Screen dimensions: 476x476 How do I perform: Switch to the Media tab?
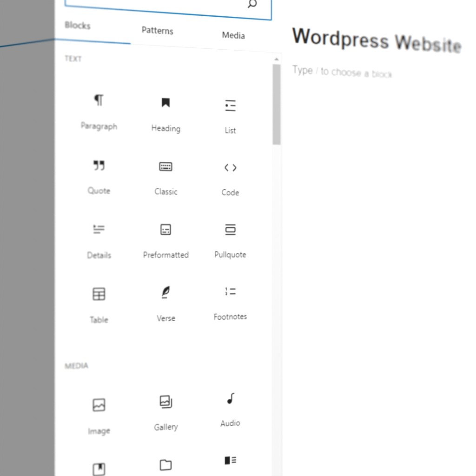pyautogui.click(x=233, y=35)
